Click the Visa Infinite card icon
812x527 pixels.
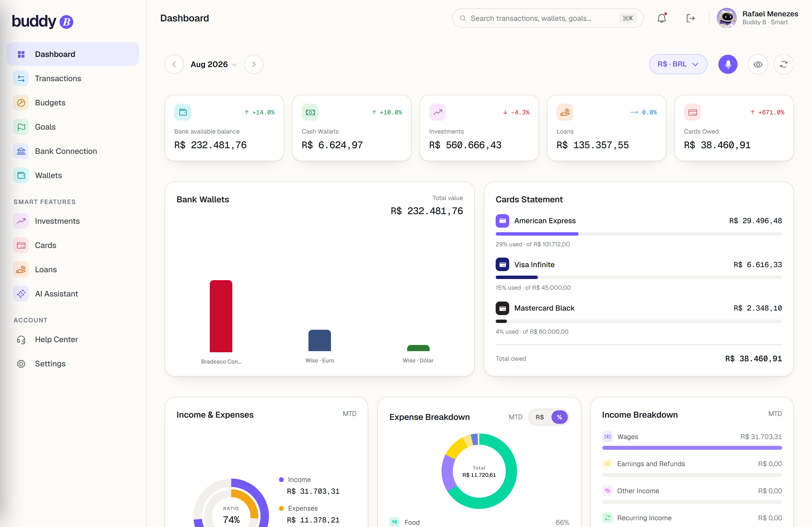coord(502,265)
